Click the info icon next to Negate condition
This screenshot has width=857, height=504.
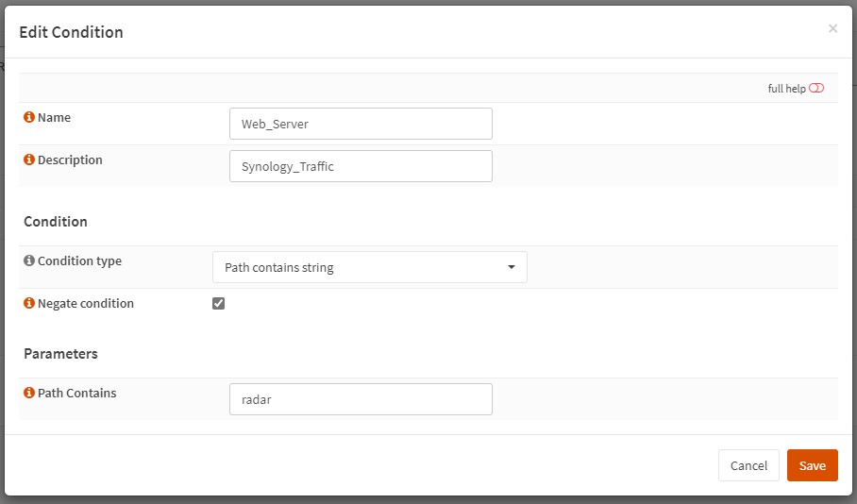[29, 303]
